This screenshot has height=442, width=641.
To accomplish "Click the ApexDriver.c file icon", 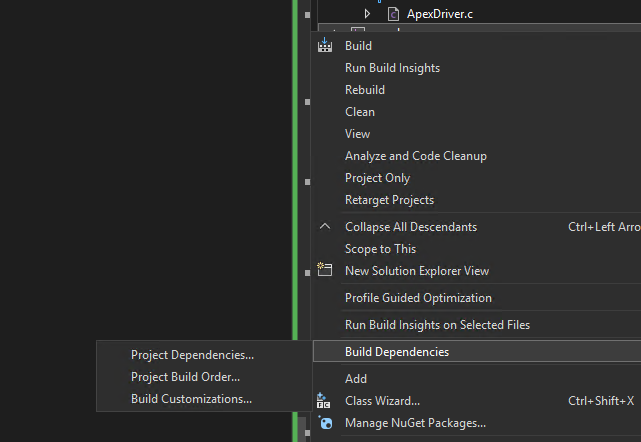I will pyautogui.click(x=393, y=14).
